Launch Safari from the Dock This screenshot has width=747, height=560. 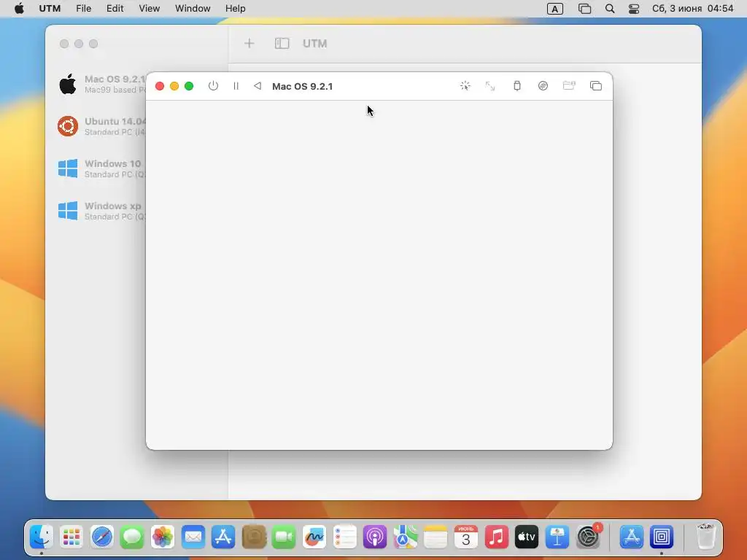pyautogui.click(x=102, y=537)
